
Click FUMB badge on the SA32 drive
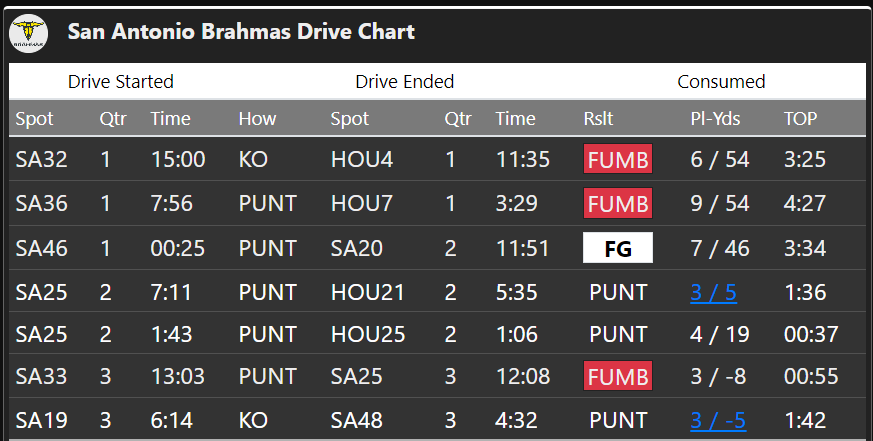(x=618, y=159)
